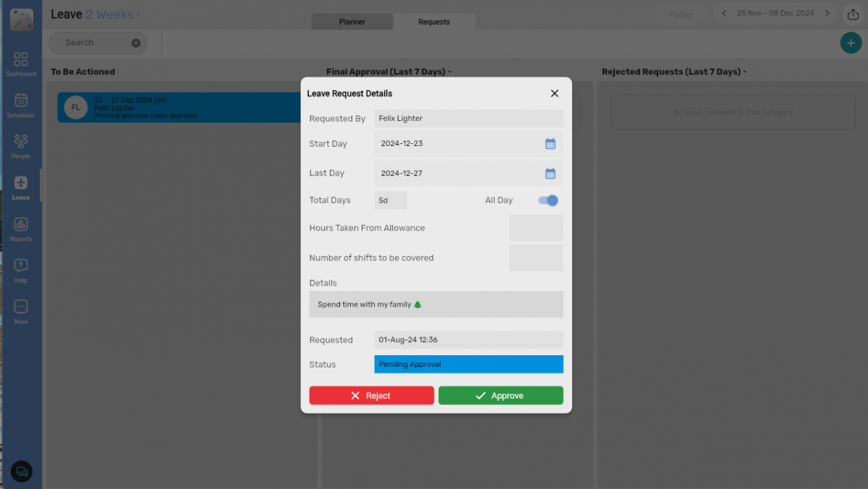Open the People section
Screen dimensions: 868x489
(21, 144)
